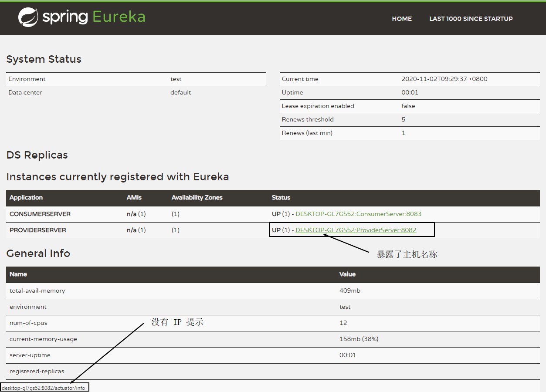Screen dimensions: 546x392
Task: Open the ProviderServer:8082 instance link
Action: tap(356, 230)
